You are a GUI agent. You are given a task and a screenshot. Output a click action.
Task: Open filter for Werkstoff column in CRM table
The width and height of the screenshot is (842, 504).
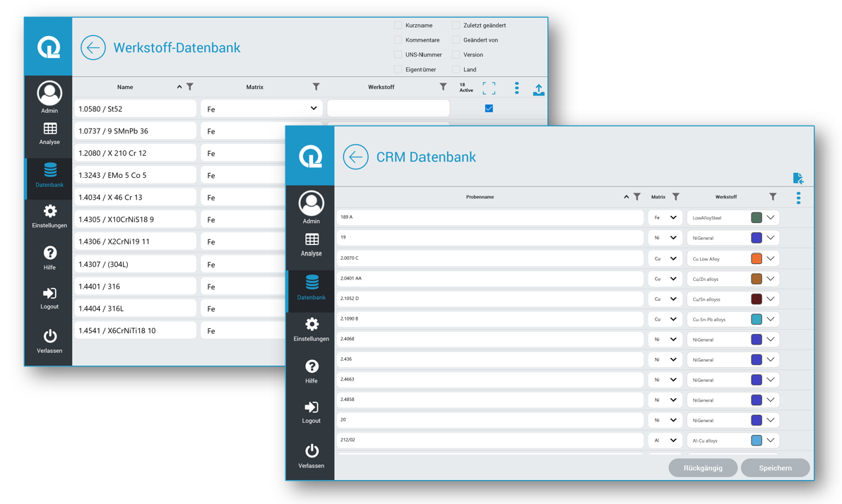[773, 197]
